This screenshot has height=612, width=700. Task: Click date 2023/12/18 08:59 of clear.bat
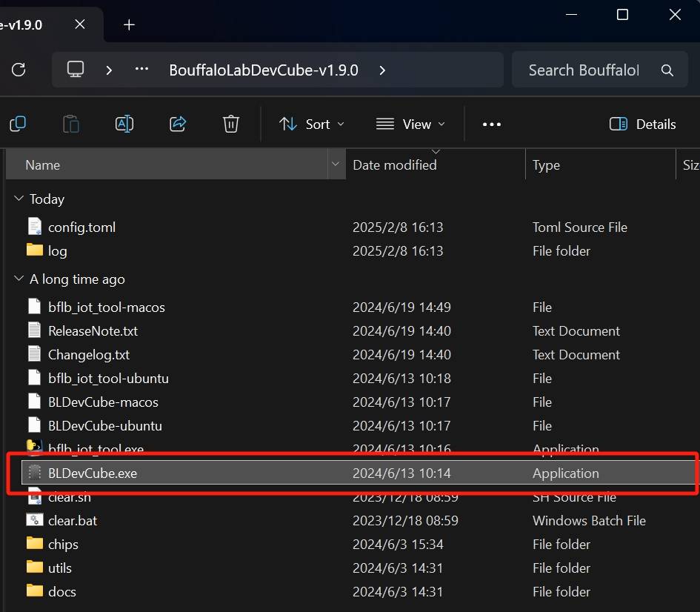[405, 520]
